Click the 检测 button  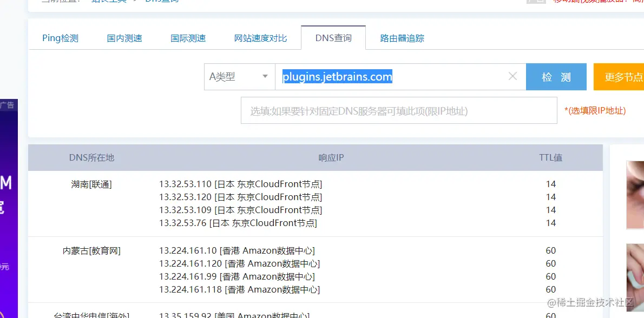coord(556,77)
